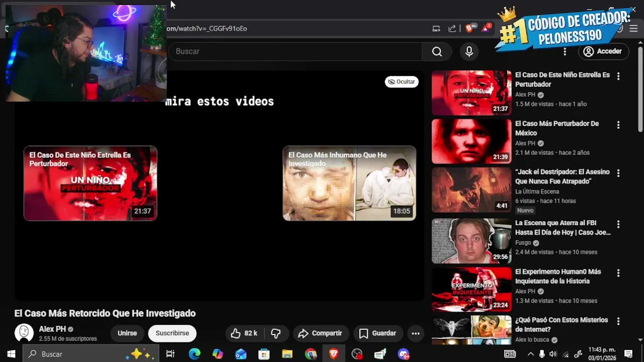Click the browser address bar URL
644x362 pixels.
206,29
